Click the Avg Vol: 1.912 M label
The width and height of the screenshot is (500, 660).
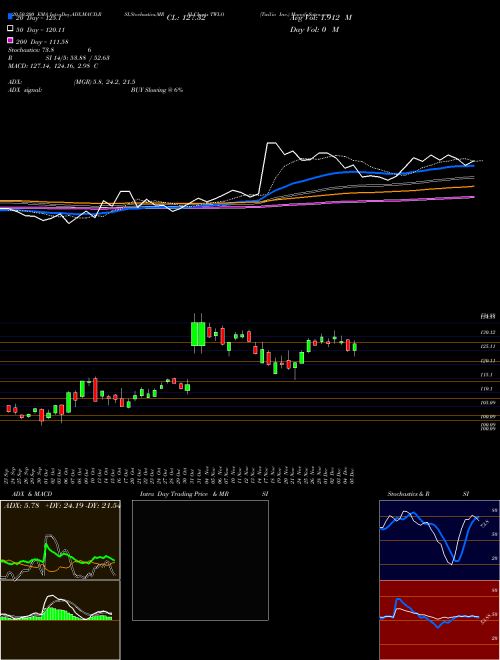point(321,18)
